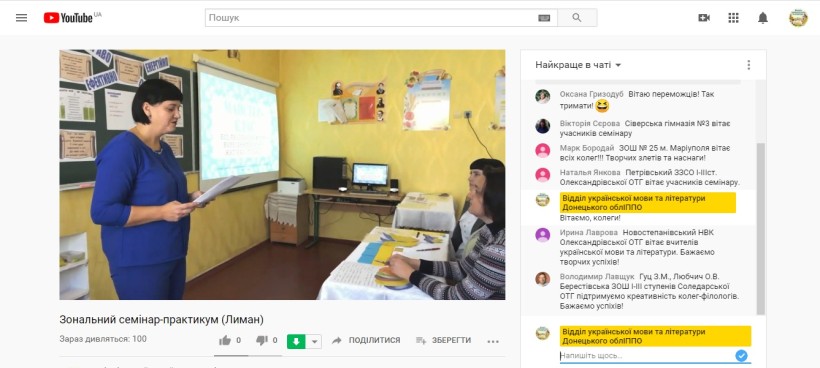Open the account avatar menu
Viewport: 820px width, 368px height.
pos(798,18)
